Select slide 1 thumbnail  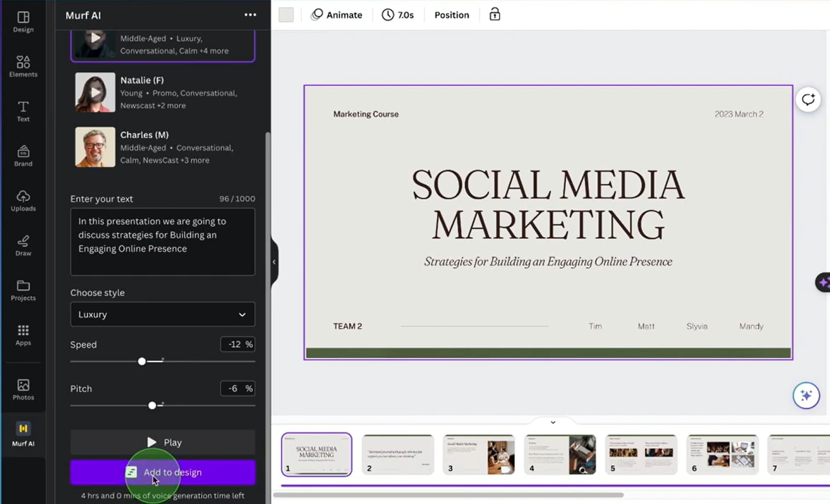pyautogui.click(x=317, y=454)
